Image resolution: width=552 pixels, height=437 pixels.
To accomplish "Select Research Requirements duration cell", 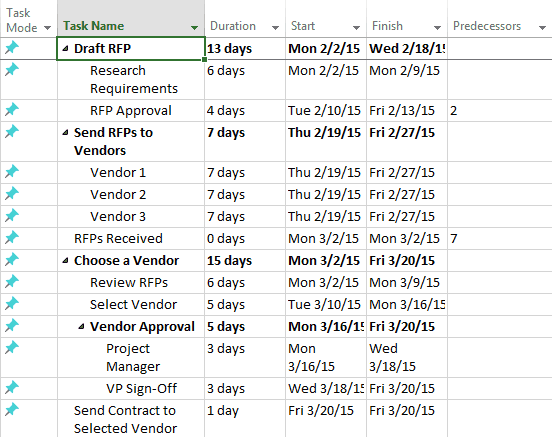I will tap(245, 80).
